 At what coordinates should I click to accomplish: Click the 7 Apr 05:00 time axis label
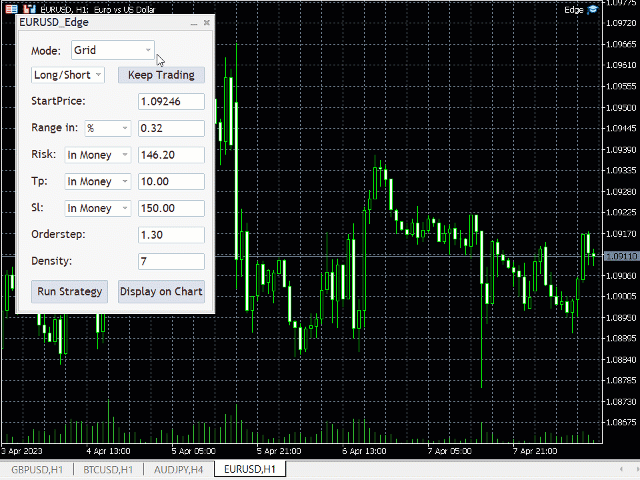(x=449, y=451)
